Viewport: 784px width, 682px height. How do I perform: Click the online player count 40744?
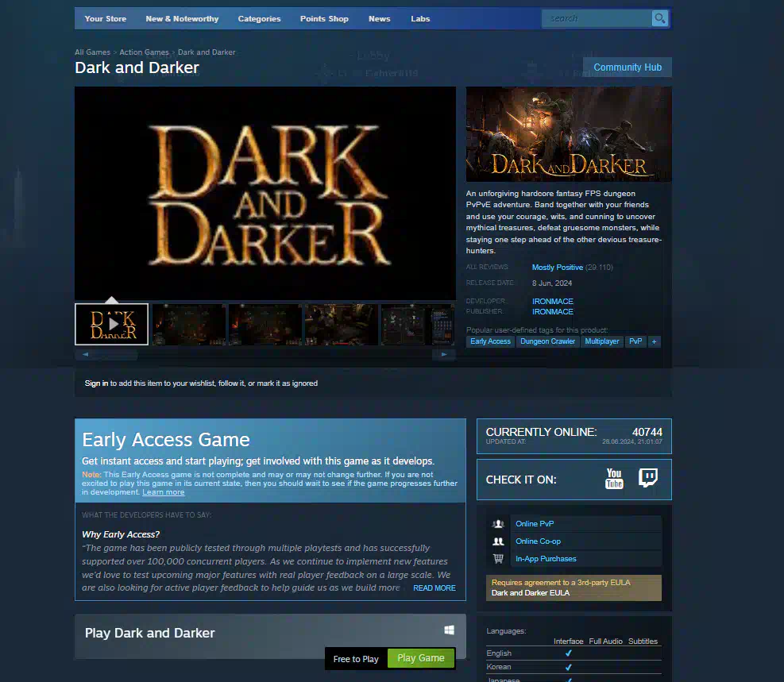pos(647,432)
